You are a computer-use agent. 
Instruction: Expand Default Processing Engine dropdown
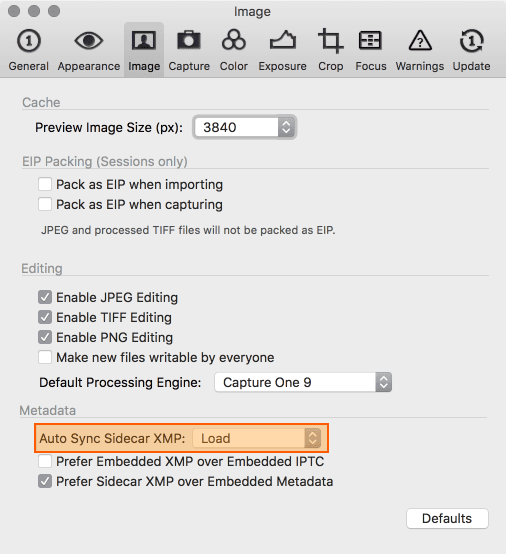(x=303, y=382)
